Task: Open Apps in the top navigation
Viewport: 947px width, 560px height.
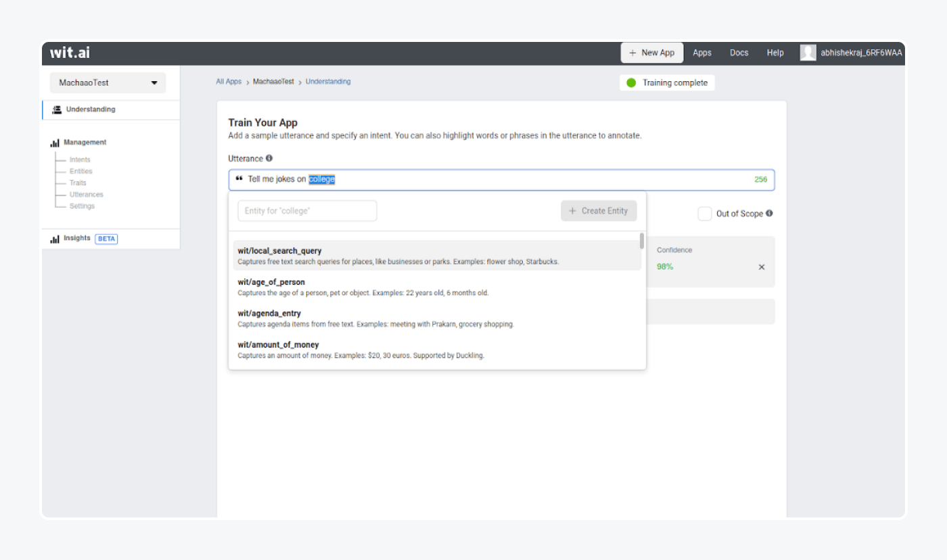Action: click(702, 53)
